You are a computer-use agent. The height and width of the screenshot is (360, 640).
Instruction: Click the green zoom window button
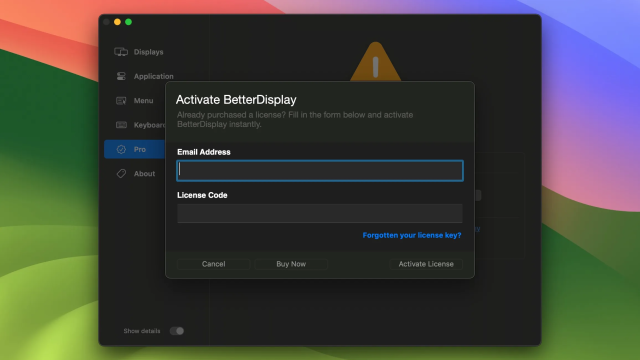click(x=129, y=22)
